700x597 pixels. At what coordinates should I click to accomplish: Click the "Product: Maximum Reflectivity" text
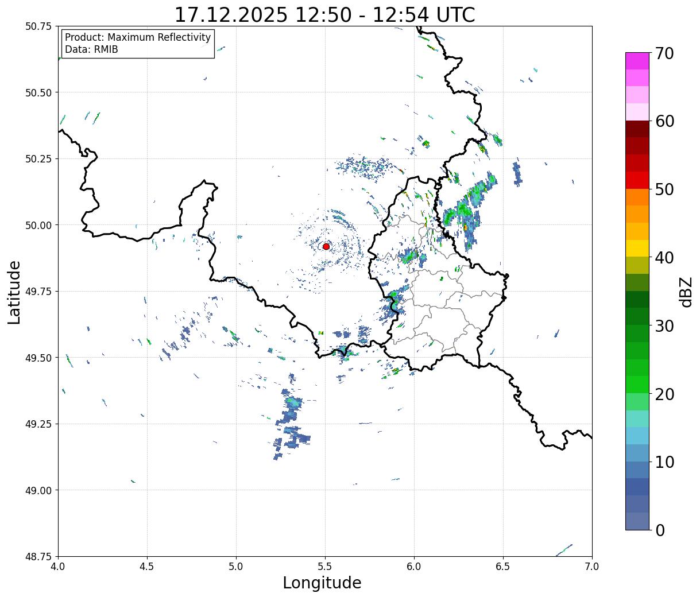(x=138, y=37)
